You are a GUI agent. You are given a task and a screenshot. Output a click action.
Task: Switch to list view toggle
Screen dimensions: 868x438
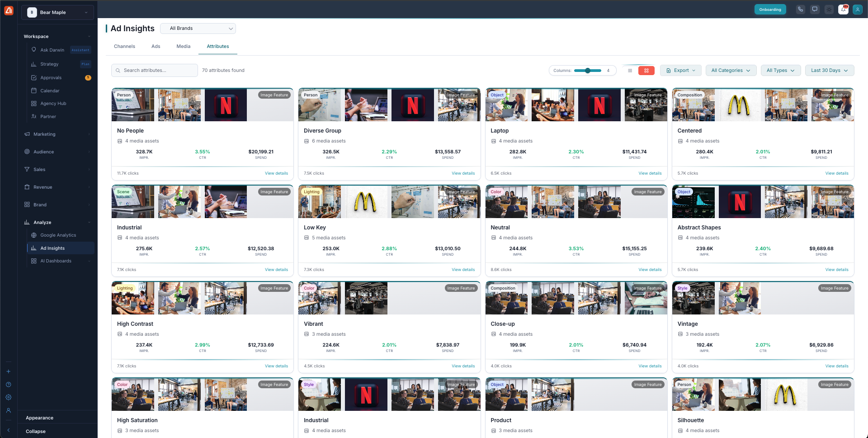630,71
